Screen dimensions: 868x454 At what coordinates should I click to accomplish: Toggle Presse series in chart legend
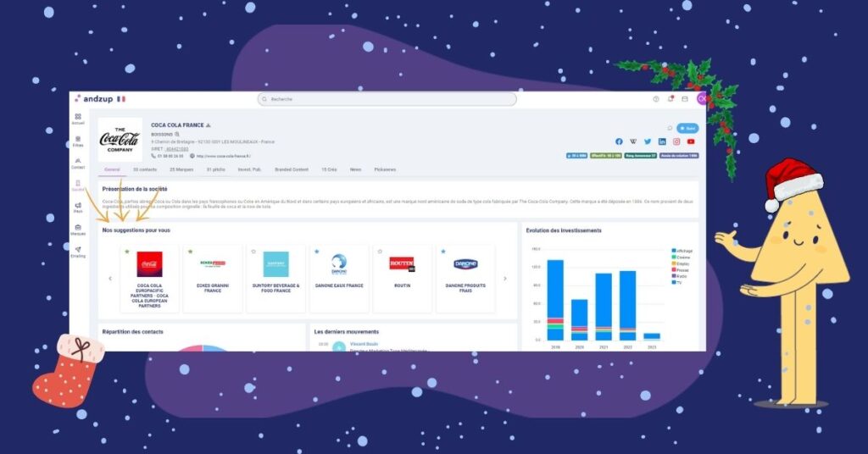pos(681,270)
